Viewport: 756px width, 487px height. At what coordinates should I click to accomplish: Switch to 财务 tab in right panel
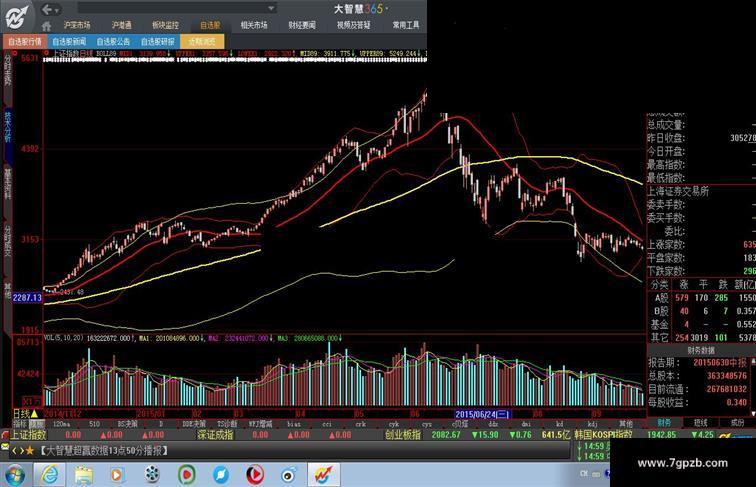tap(664, 423)
